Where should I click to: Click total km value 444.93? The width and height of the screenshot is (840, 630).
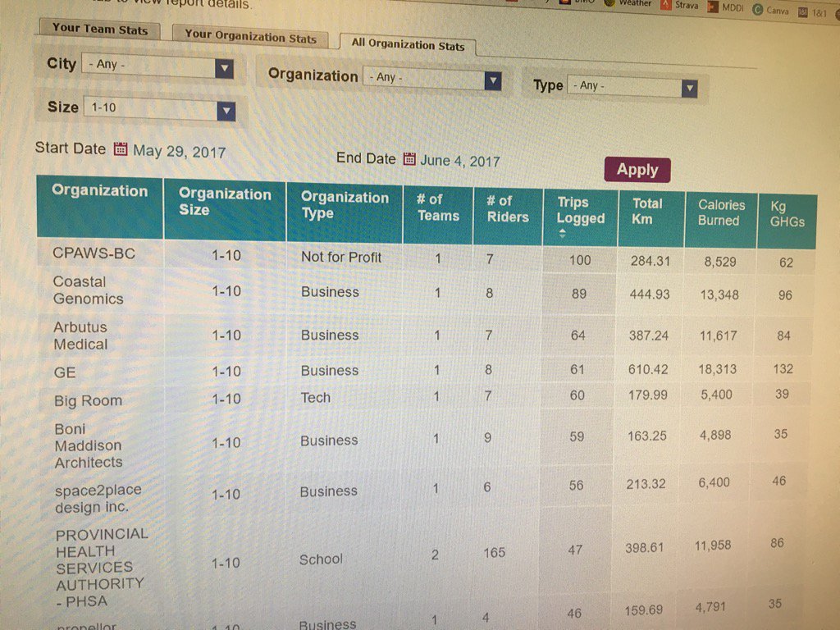650,294
